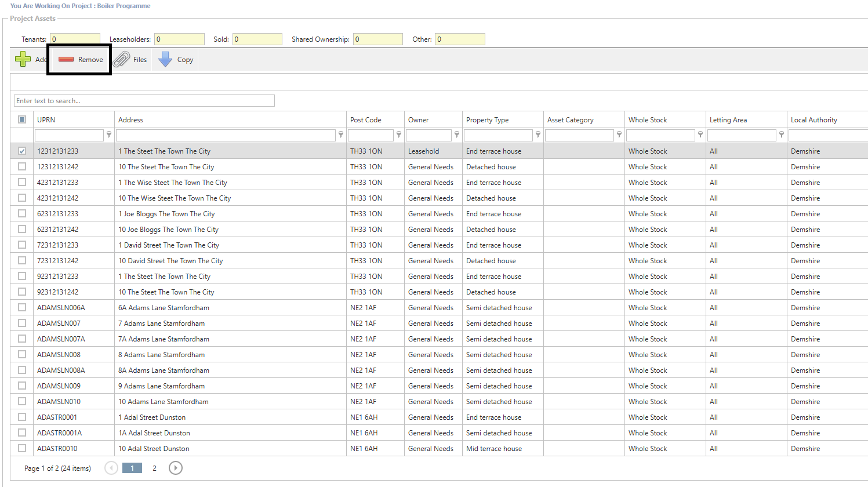Jump to page 2 of results

pos(154,468)
